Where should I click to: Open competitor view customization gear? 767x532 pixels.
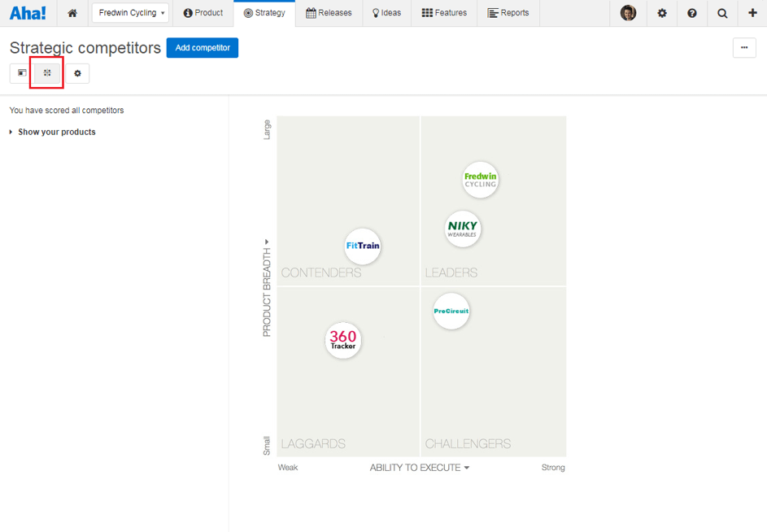(77, 73)
